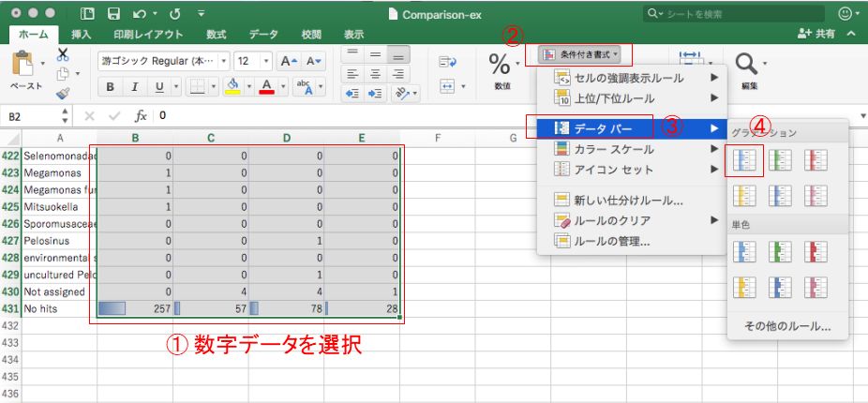Toggle bold formatting
The width and height of the screenshot is (868, 403).
point(111,87)
